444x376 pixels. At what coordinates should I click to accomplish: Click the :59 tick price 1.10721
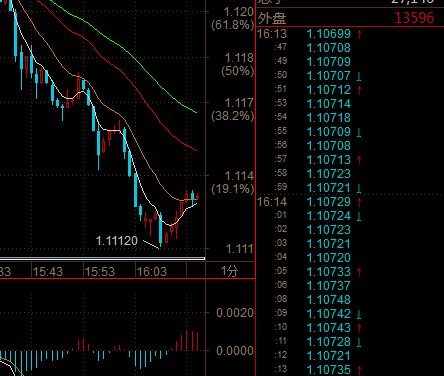pyautogui.click(x=329, y=188)
